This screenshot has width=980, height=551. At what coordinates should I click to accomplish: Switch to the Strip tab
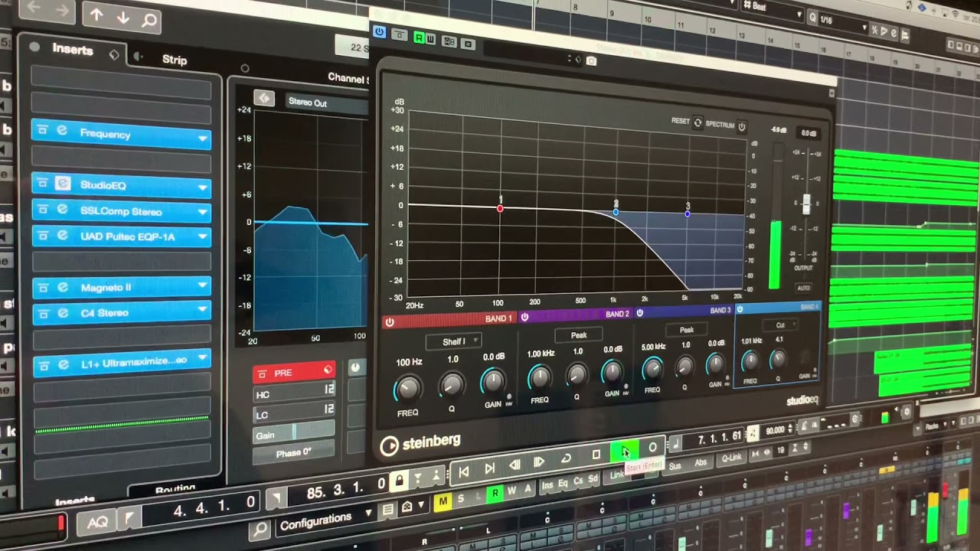(x=175, y=60)
